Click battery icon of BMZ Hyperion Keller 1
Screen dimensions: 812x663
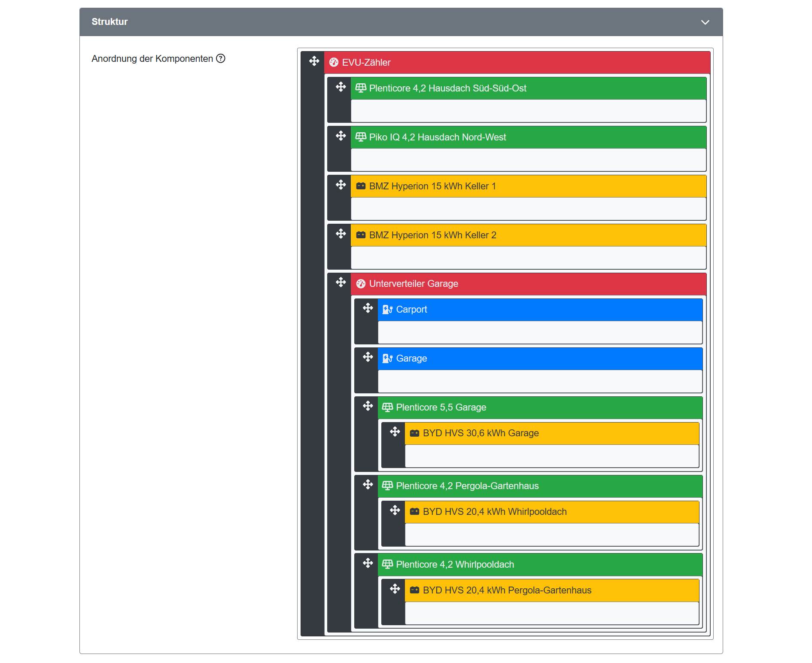click(x=361, y=186)
